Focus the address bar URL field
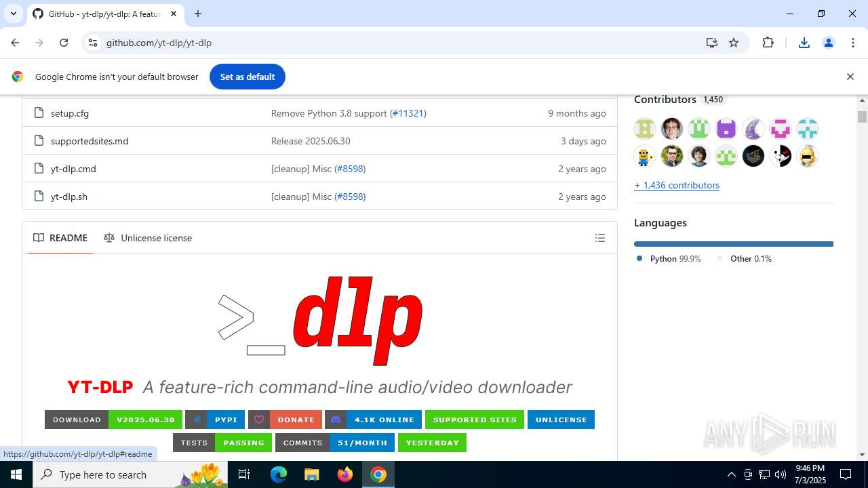This screenshot has height=488, width=868. coord(400,43)
